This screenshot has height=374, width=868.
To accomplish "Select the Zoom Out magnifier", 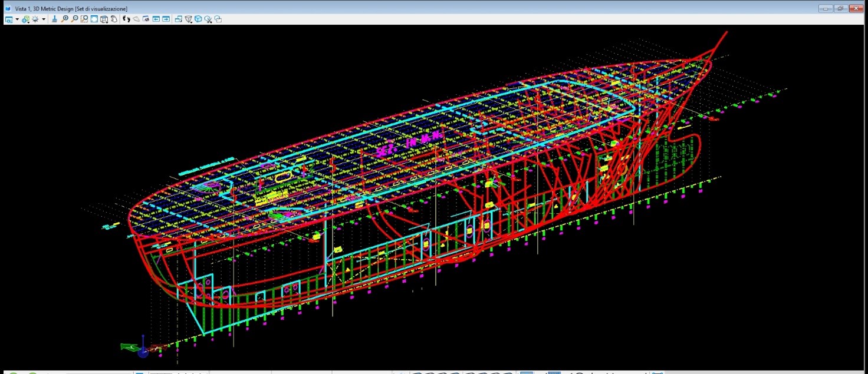I will [x=75, y=19].
